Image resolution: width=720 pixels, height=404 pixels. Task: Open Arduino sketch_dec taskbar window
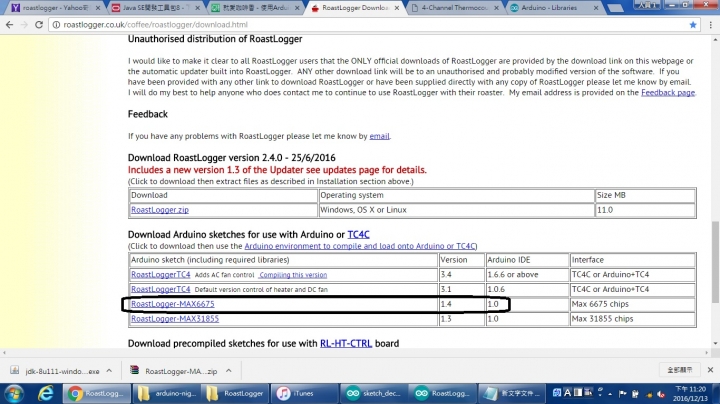[374, 393]
